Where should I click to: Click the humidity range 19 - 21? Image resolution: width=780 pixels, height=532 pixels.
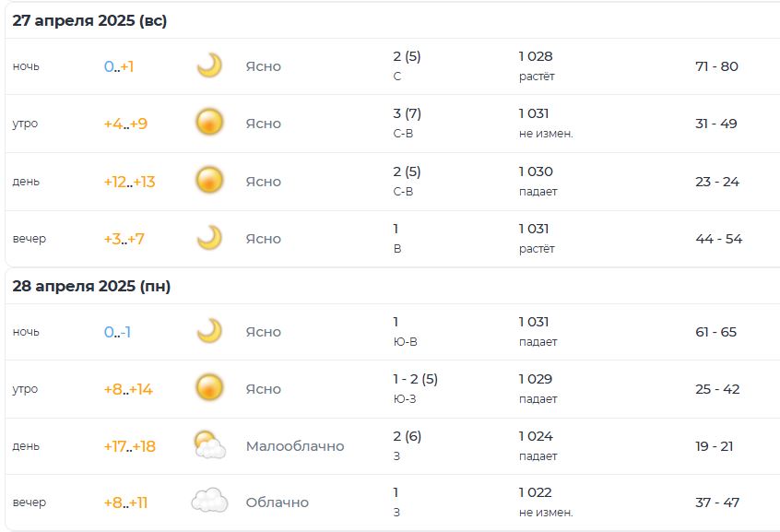[x=715, y=446]
